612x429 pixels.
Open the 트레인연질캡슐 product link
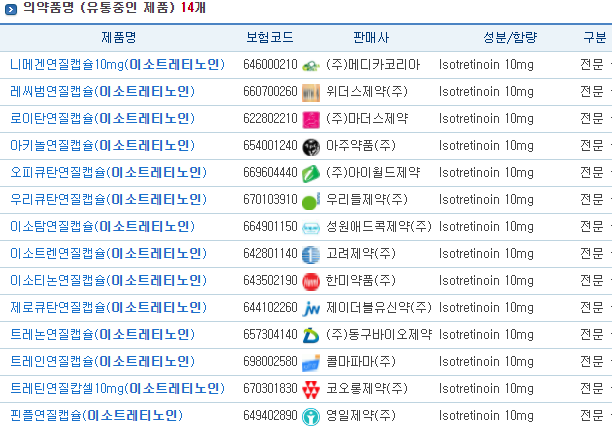point(102,361)
